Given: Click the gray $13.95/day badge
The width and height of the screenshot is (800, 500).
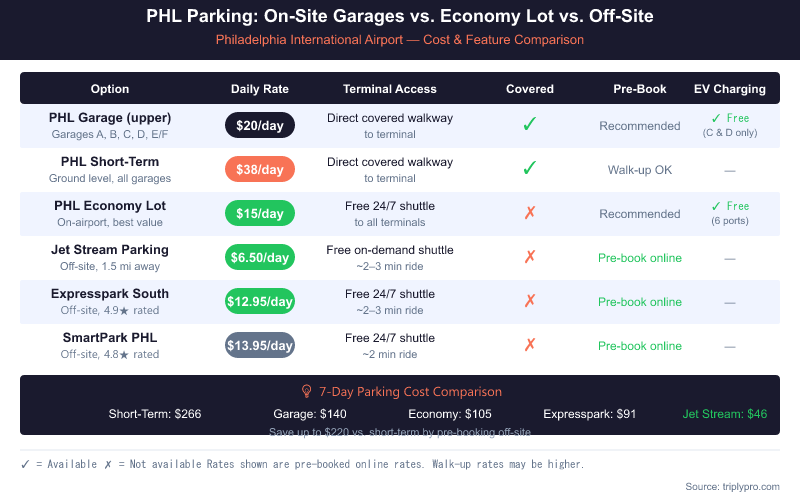Looking at the screenshot, I should click(260, 345).
